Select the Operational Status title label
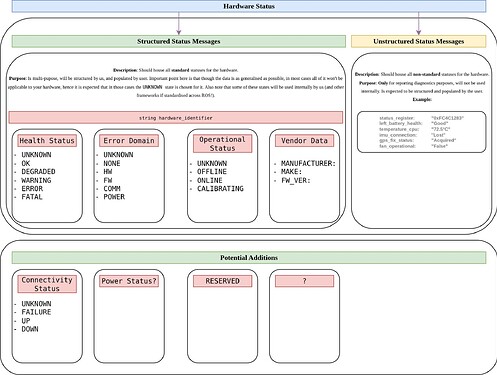497x375 pixels. [x=222, y=144]
